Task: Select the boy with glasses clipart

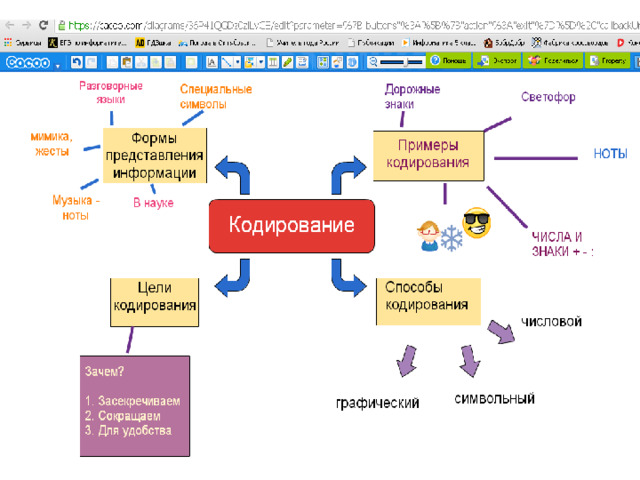Action: click(429, 236)
